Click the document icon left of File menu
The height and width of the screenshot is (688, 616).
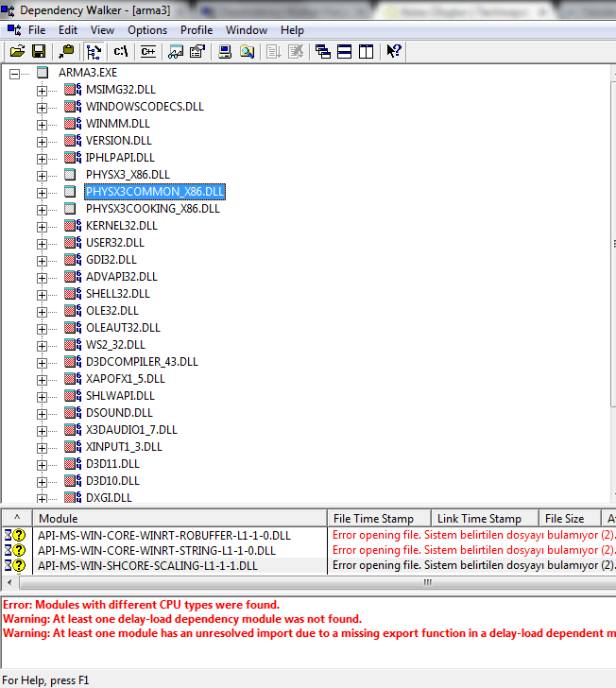click(x=14, y=30)
